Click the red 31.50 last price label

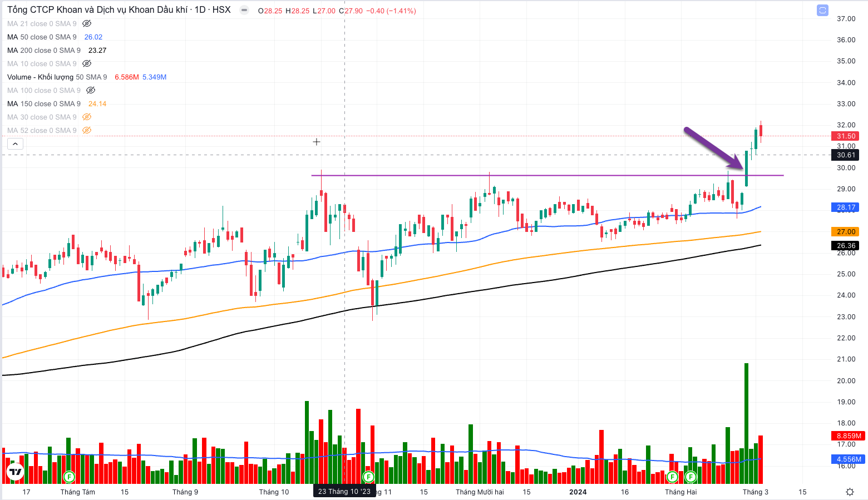click(846, 136)
